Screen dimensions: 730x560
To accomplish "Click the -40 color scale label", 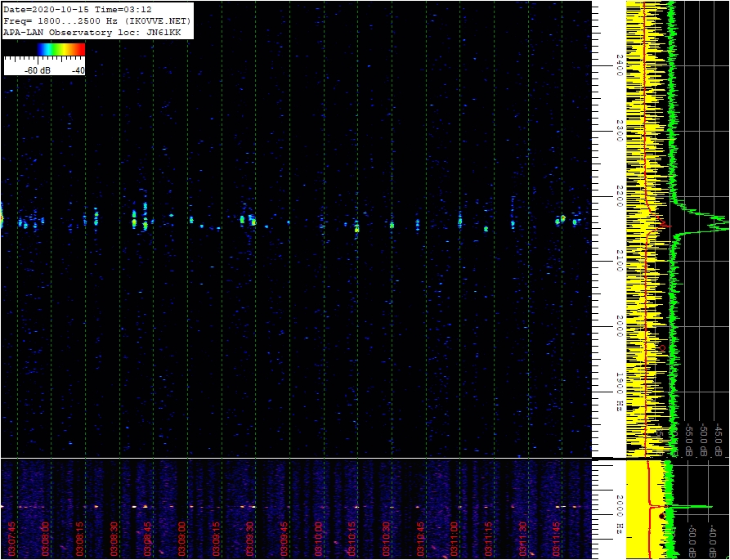I will click(x=78, y=71).
